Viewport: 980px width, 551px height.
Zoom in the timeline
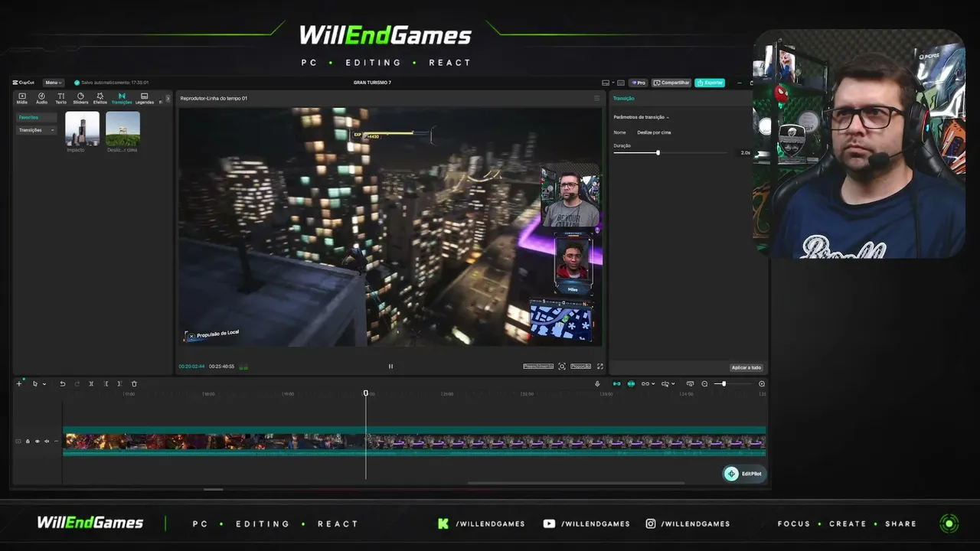(762, 383)
